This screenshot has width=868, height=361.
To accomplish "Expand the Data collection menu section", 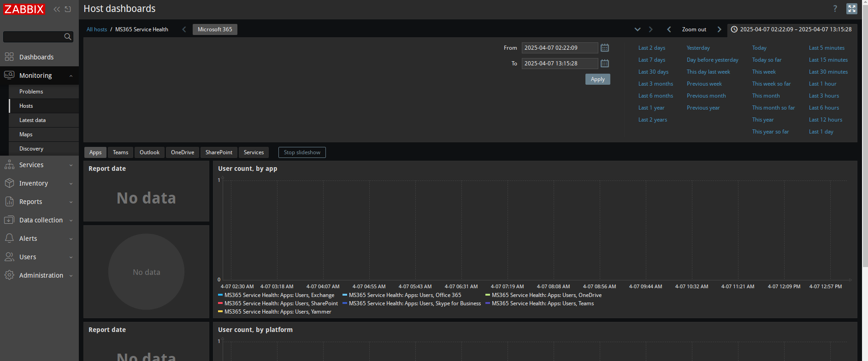I will 71,221.
